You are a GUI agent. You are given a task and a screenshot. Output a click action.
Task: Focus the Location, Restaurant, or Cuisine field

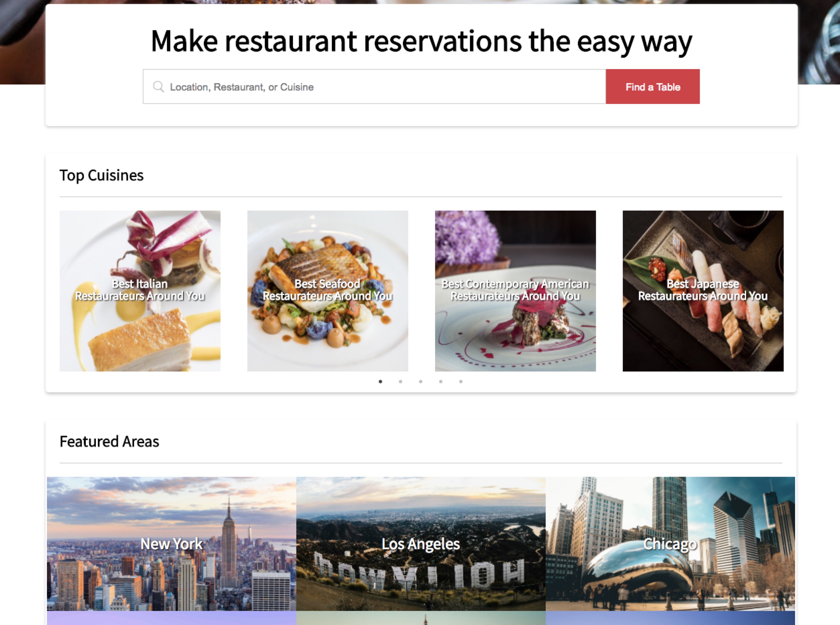click(x=374, y=87)
